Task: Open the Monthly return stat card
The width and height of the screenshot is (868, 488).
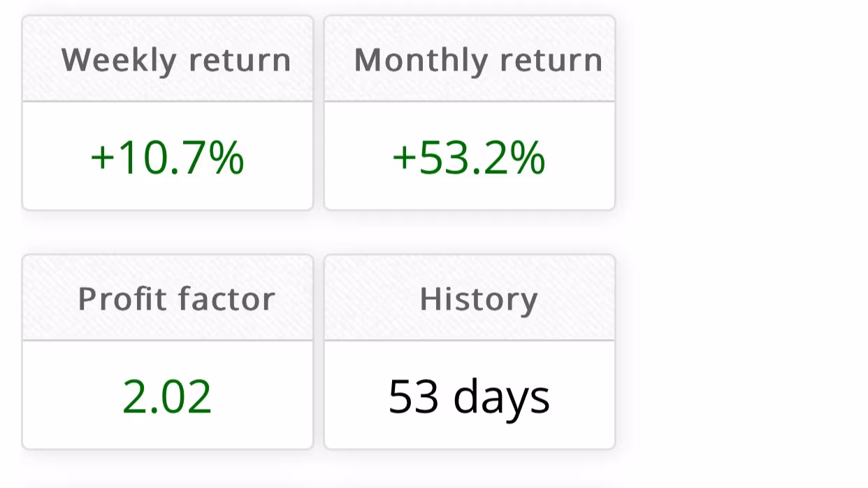Action: click(470, 113)
